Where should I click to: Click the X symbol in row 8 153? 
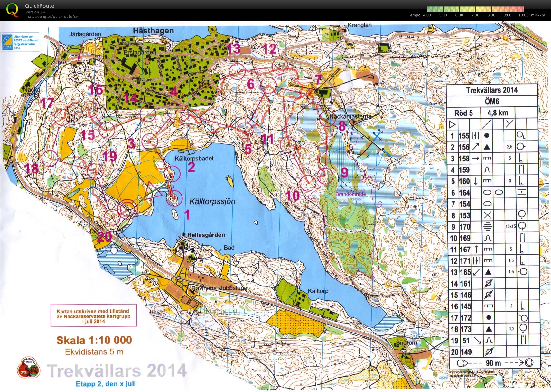[488, 215]
